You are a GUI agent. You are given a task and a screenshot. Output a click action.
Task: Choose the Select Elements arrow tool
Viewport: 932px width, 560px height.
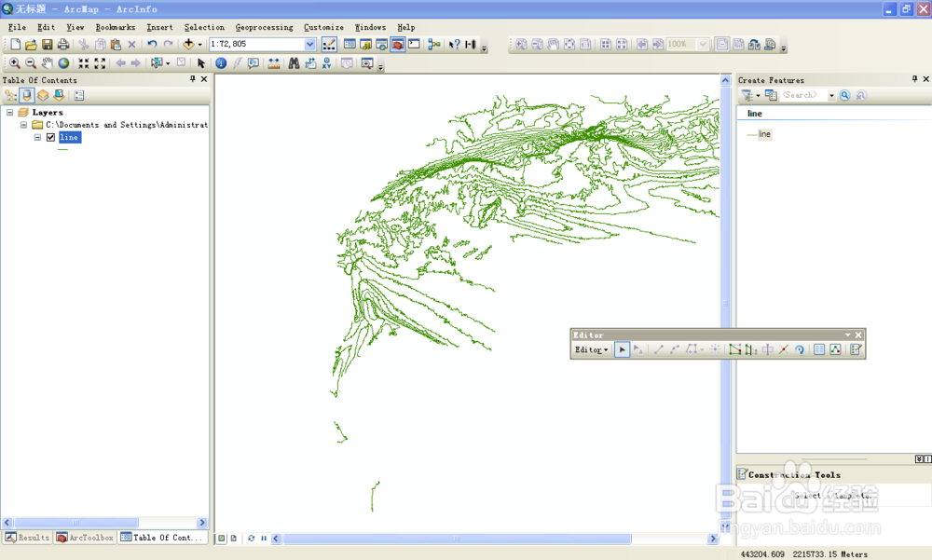201,63
